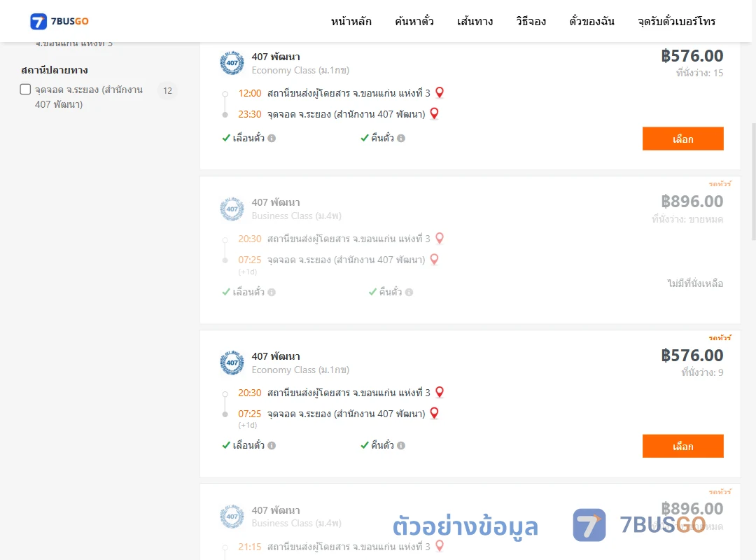The height and width of the screenshot is (560, 756).
Task: Click the page vertical scrollbar
Action: click(753, 182)
